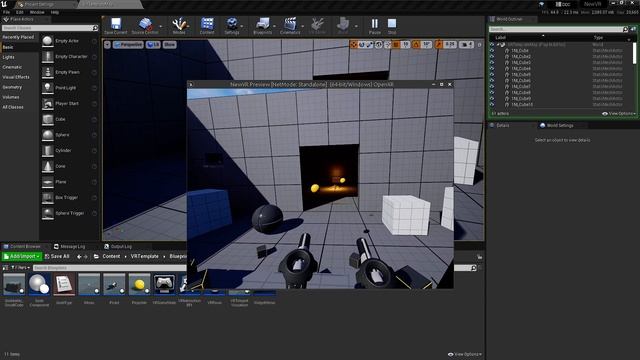640x360 pixels.
Task: Open the Help menu
Action: (x=55, y=12)
